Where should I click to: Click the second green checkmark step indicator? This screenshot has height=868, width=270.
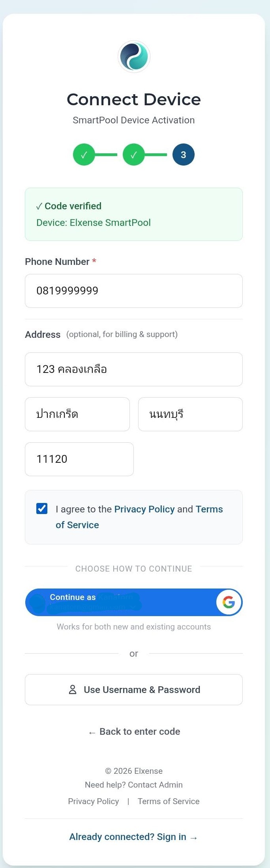(134, 155)
